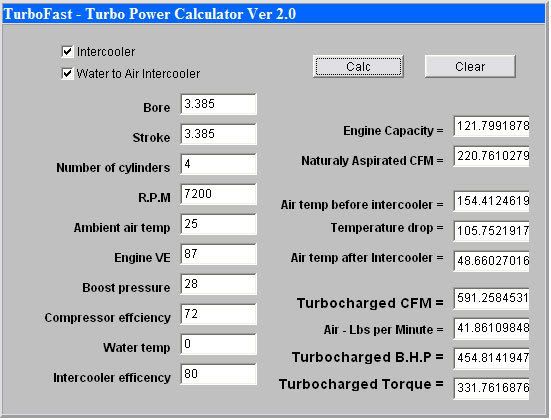Click the 'Air - Lbs per Minute =' label
The image size is (551, 420).
click(383, 330)
